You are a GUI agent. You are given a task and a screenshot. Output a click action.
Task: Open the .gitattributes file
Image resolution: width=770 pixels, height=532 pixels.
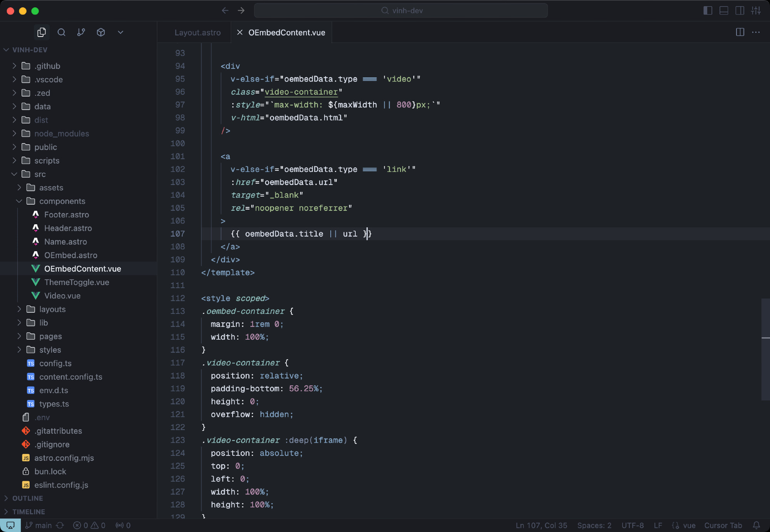79,431
